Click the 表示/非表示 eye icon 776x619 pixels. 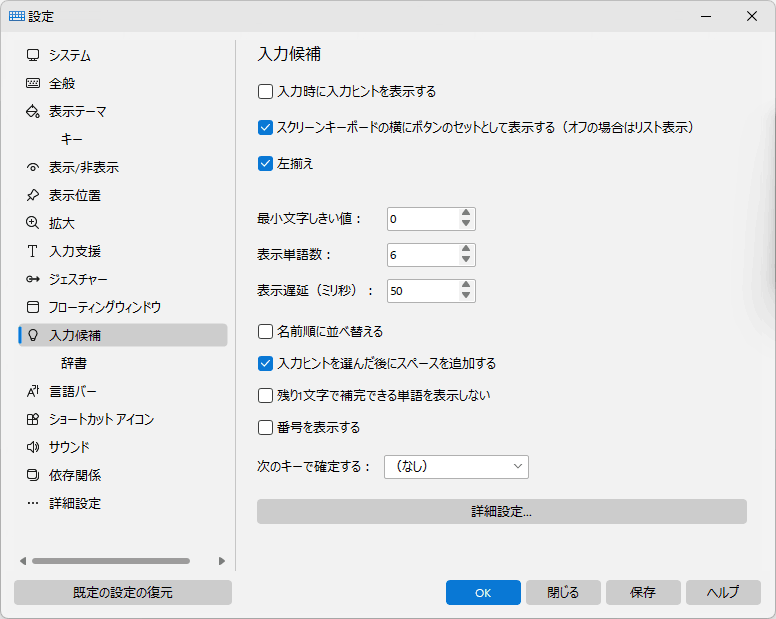click(x=33, y=167)
